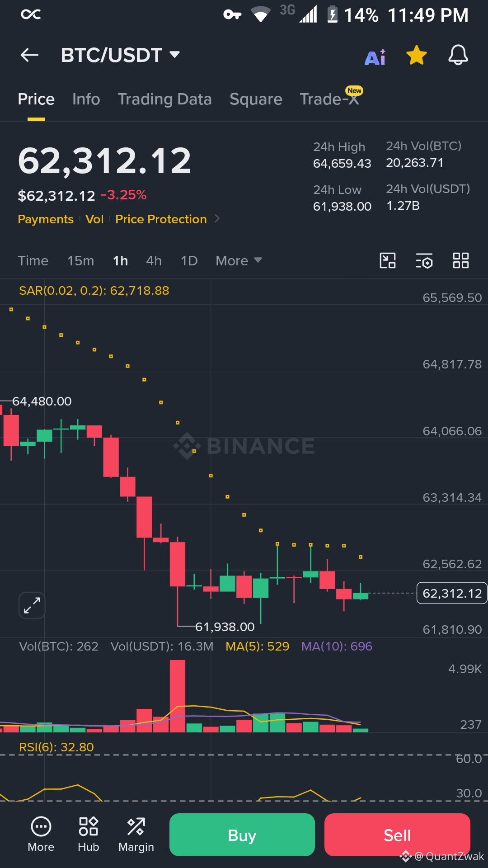Tap the 64,480.00 high marker on chart
This screenshot has height=868, width=488.
coord(42,401)
